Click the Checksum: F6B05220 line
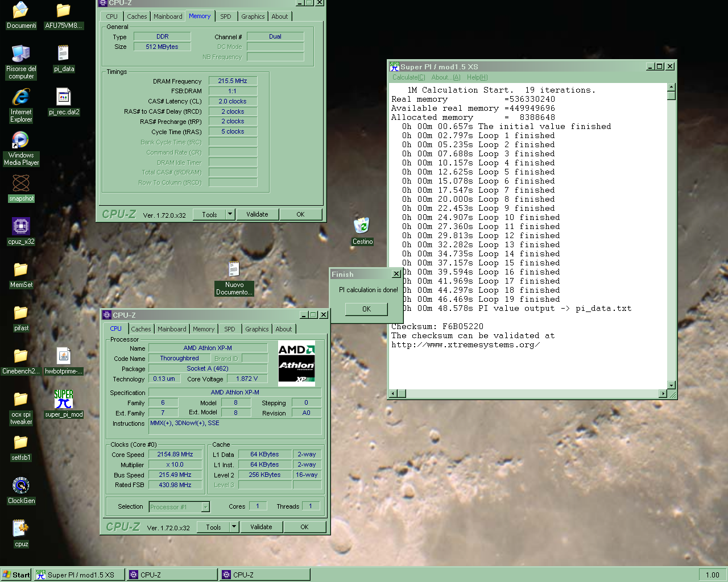The height and width of the screenshot is (582, 728). click(x=437, y=326)
